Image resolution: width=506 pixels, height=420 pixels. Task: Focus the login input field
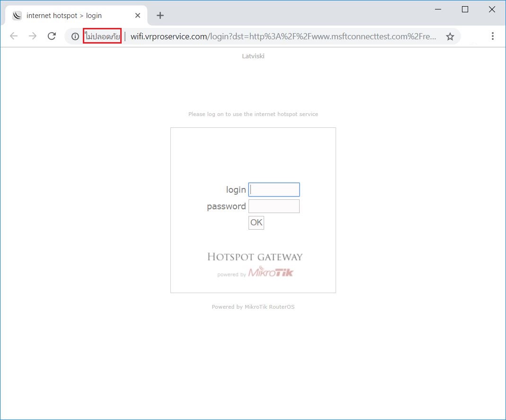point(274,190)
